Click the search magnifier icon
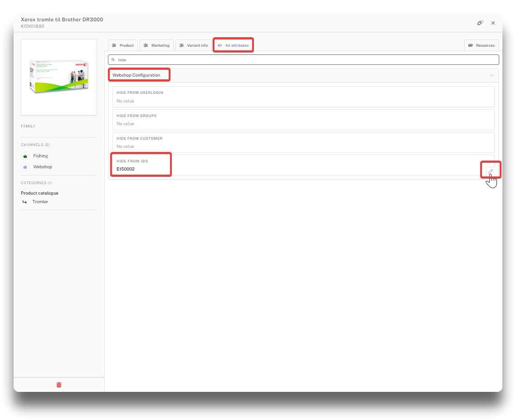516x420 pixels. [x=113, y=59]
